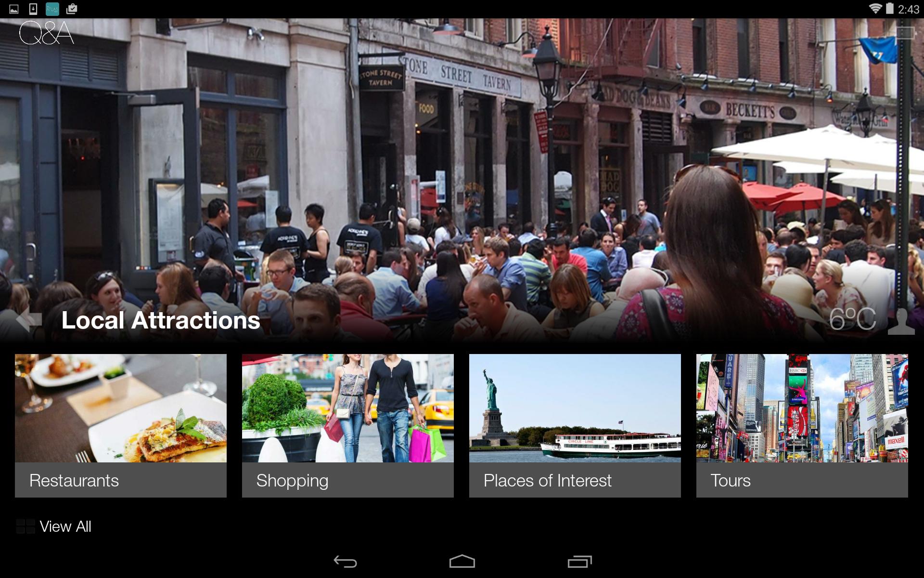This screenshot has height=578, width=924.
Task: Tap the View All grid icon
Action: (26, 526)
